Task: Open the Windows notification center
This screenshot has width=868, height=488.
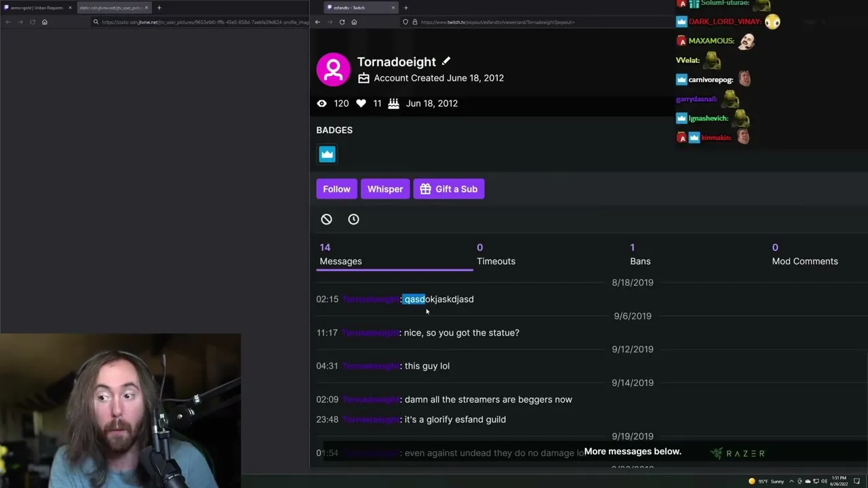Action: pos(857,481)
